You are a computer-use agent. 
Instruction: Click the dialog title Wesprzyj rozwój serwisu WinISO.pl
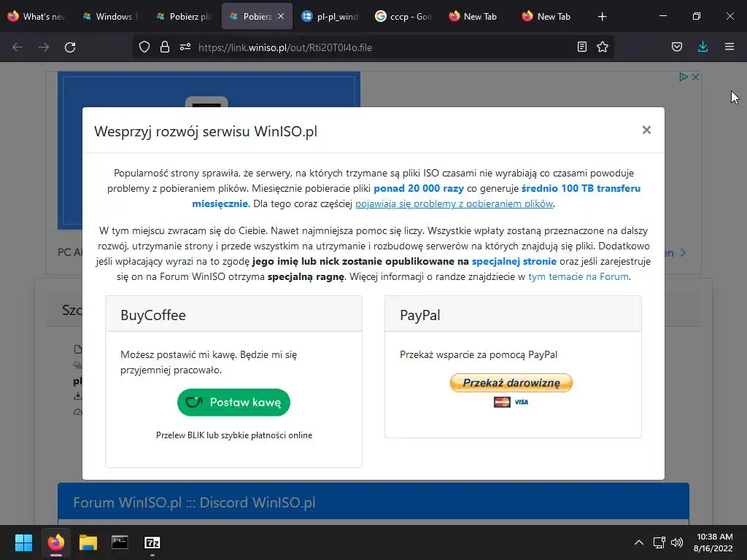coord(205,131)
